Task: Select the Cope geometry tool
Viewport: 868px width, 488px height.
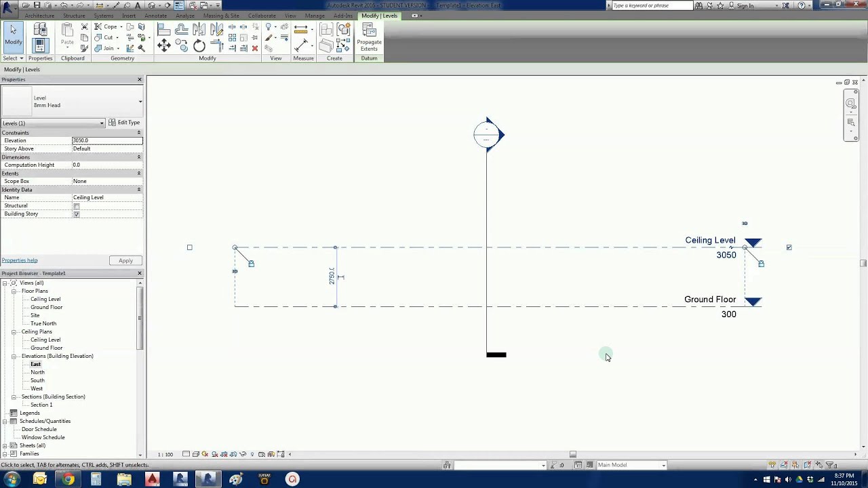Action: pyautogui.click(x=106, y=26)
